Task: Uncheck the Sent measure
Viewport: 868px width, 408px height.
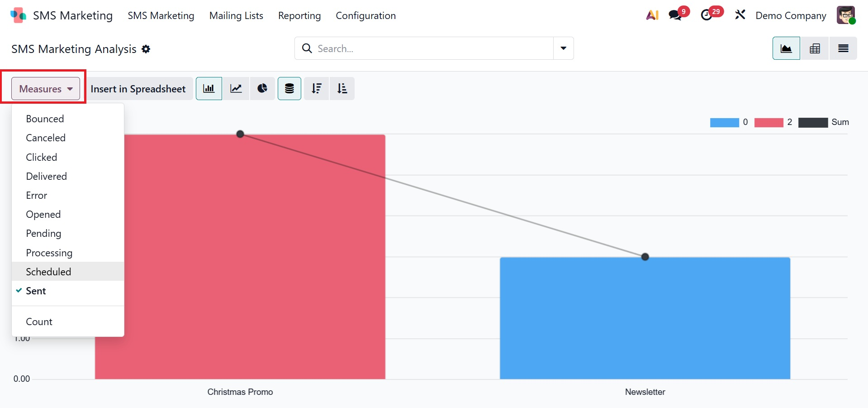Action: click(36, 291)
